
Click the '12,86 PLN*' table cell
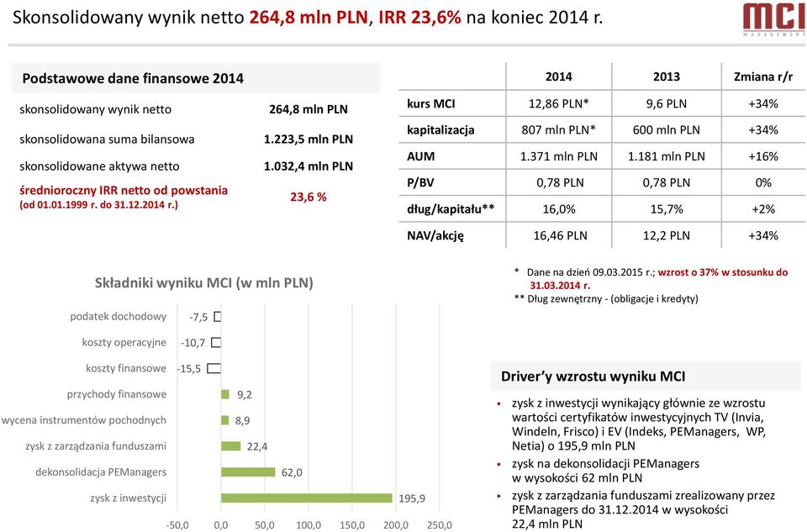558,103
